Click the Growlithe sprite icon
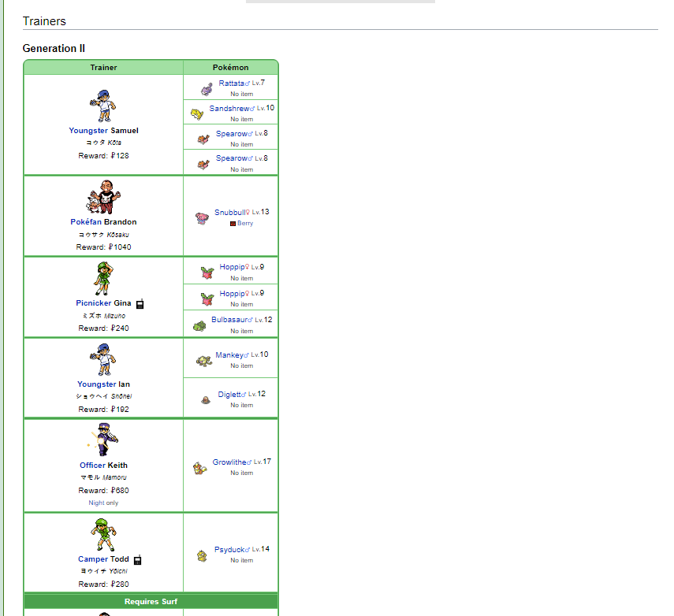 click(200, 468)
